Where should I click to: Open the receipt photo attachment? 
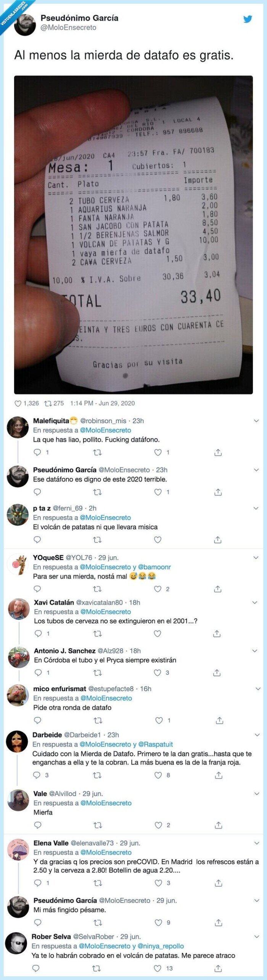click(x=133, y=235)
